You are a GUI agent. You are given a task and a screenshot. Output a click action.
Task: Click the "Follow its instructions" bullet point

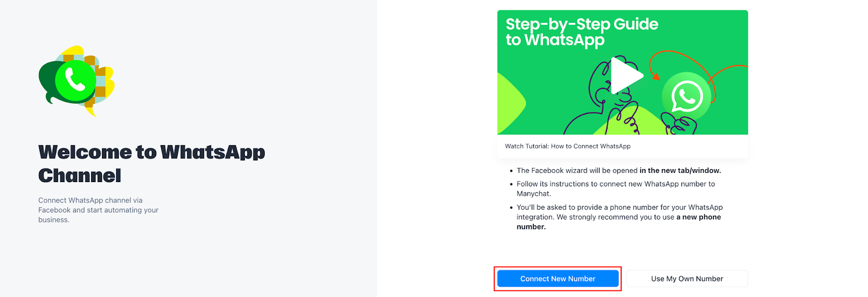615,189
